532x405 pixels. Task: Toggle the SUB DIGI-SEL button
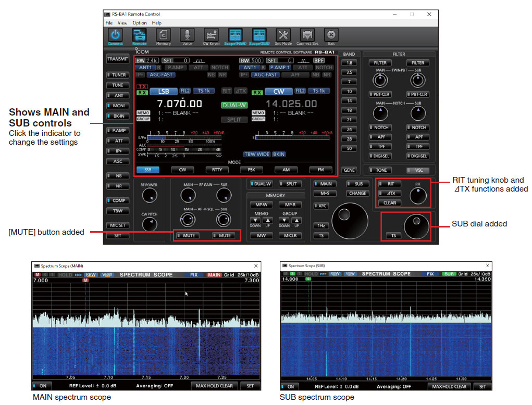(x=418, y=156)
